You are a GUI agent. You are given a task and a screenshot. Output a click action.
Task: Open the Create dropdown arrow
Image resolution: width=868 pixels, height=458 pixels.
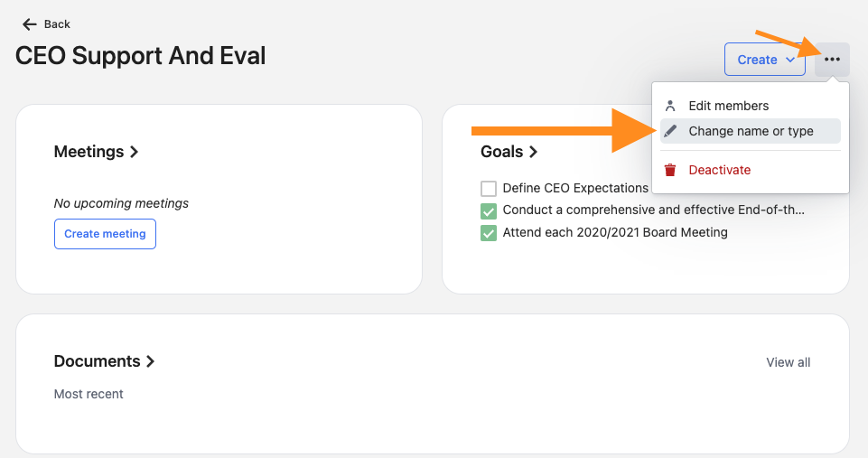tap(790, 60)
